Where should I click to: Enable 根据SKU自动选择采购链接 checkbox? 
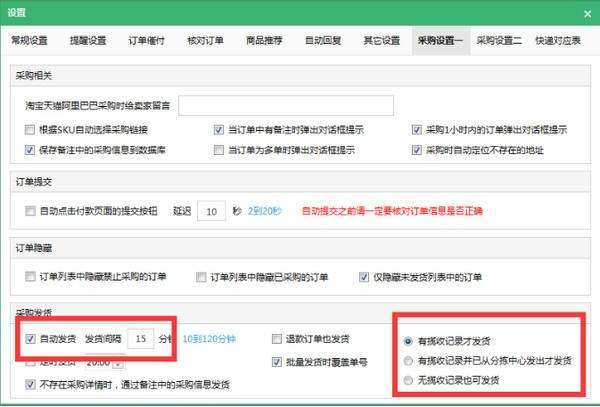coord(30,130)
